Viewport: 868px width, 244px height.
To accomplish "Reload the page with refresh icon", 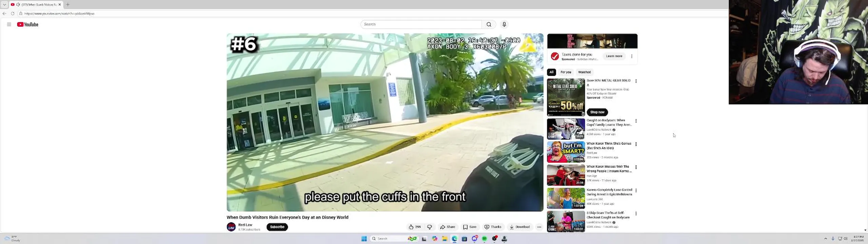I will pyautogui.click(x=13, y=14).
